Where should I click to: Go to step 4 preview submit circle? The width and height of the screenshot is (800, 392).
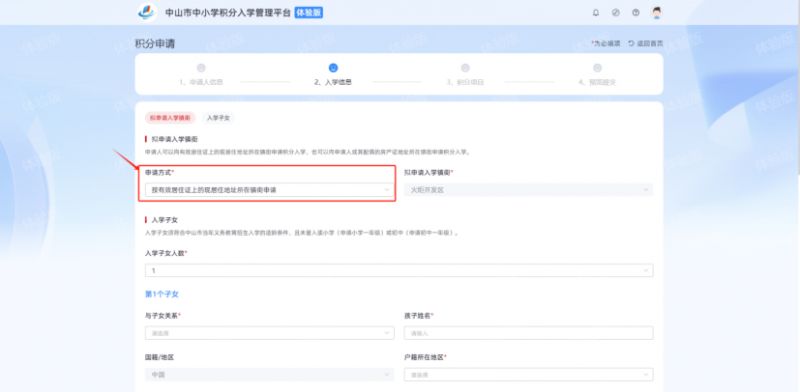pos(597,68)
